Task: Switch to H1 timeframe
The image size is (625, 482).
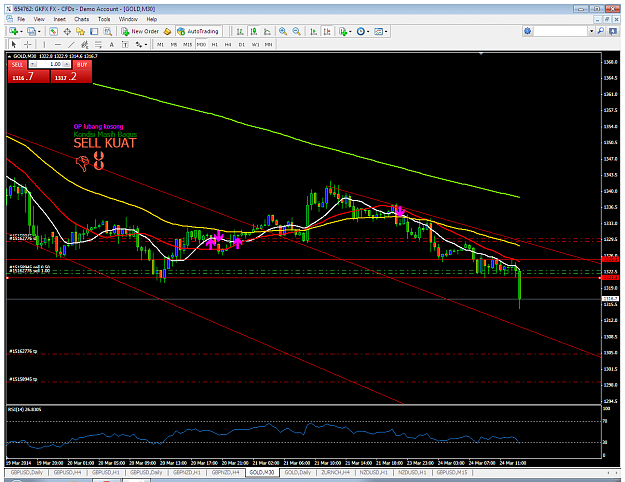Action: click(x=215, y=44)
